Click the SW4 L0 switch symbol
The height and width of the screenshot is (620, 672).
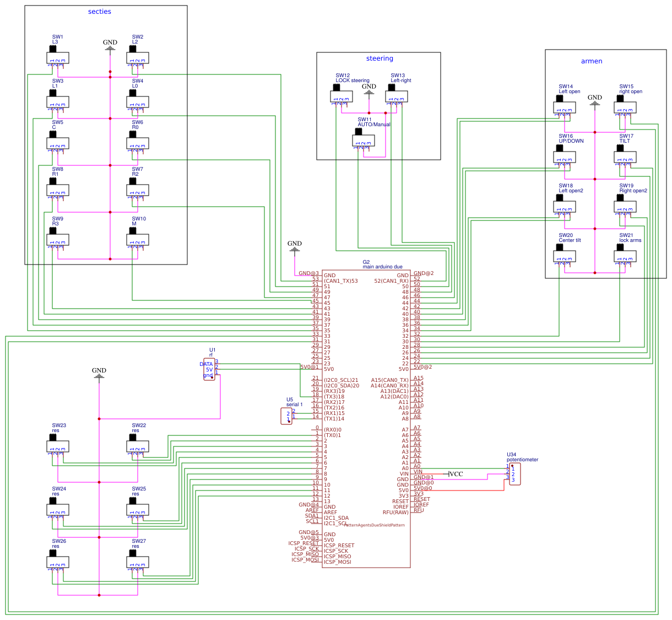[138, 101]
